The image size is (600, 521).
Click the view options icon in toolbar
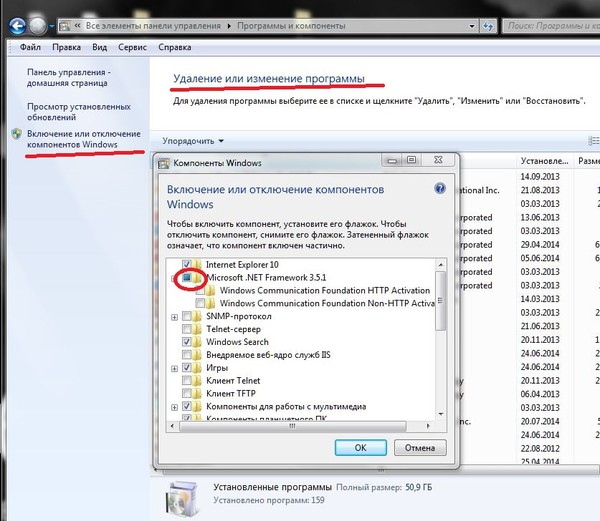[593, 140]
